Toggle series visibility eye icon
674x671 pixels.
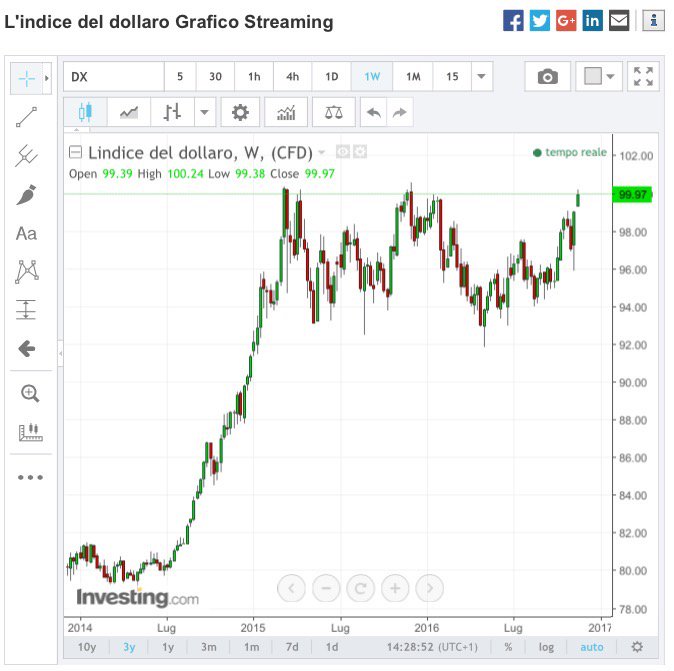click(x=343, y=152)
